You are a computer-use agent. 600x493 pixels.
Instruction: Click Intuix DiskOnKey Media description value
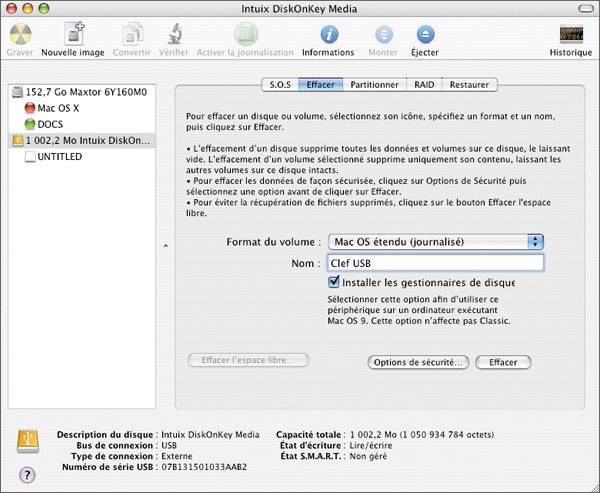click(x=210, y=434)
